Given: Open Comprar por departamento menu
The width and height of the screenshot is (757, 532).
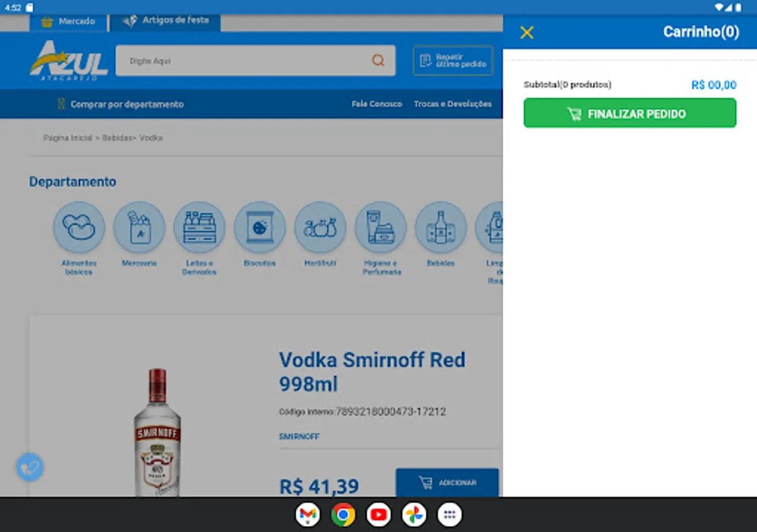Looking at the screenshot, I should click(120, 104).
